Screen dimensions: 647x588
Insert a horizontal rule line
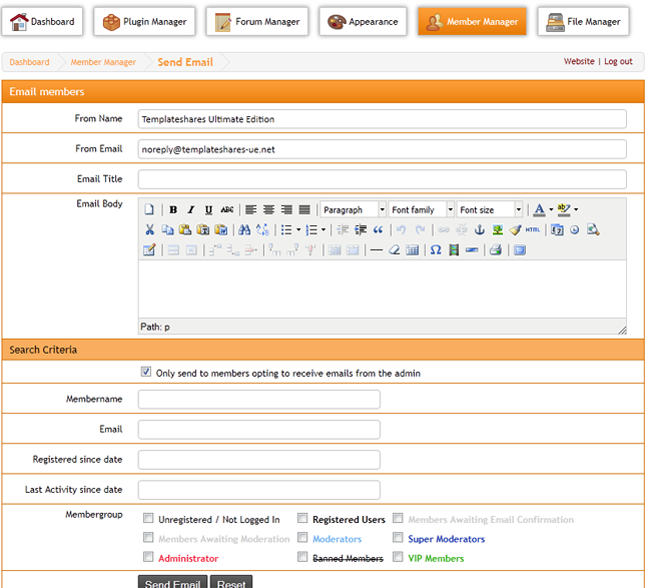[x=376, y=250]
